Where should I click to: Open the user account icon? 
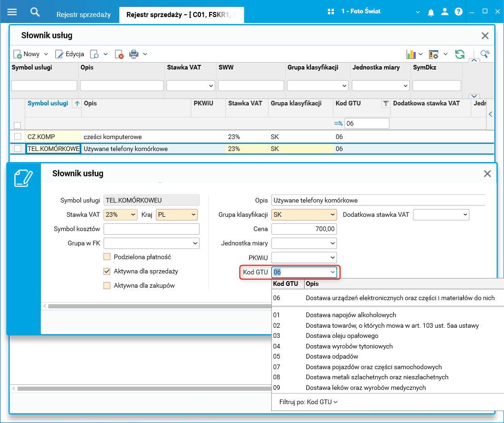pos(444,12)
